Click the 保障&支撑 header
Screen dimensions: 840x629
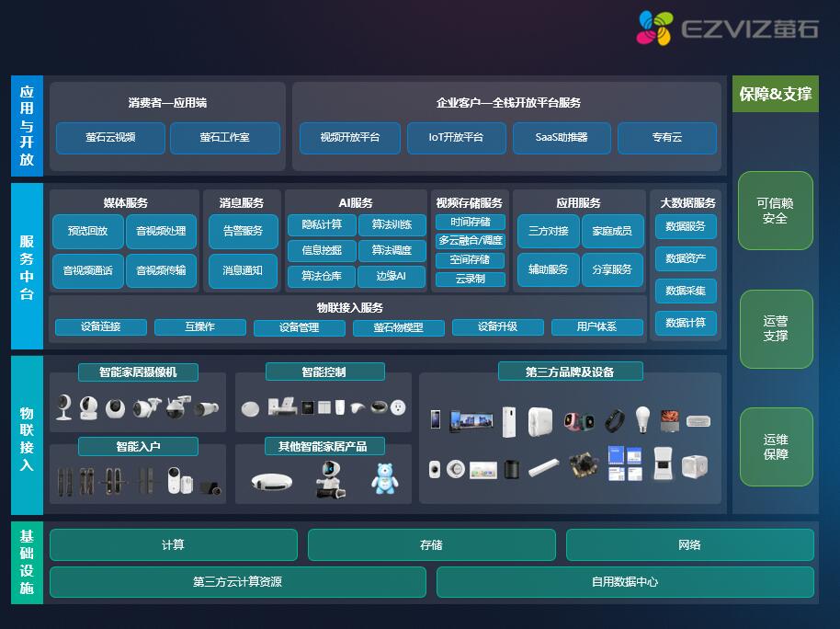coord(776,94)
